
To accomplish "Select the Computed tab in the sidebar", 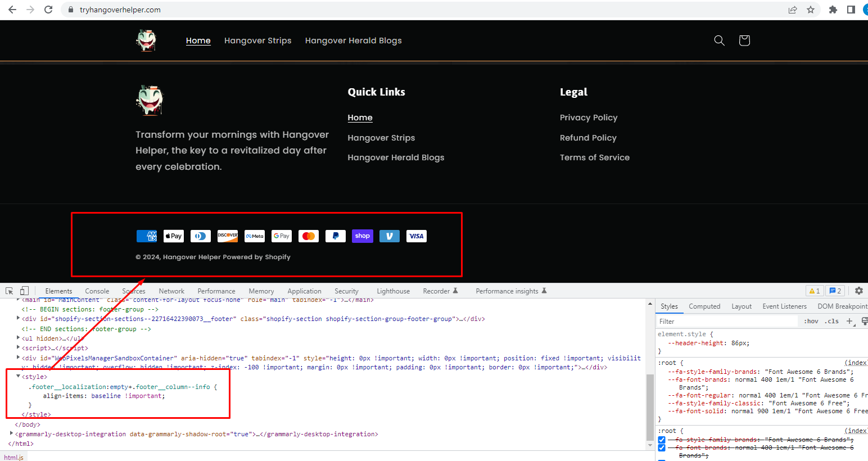I will click(704, 306).
